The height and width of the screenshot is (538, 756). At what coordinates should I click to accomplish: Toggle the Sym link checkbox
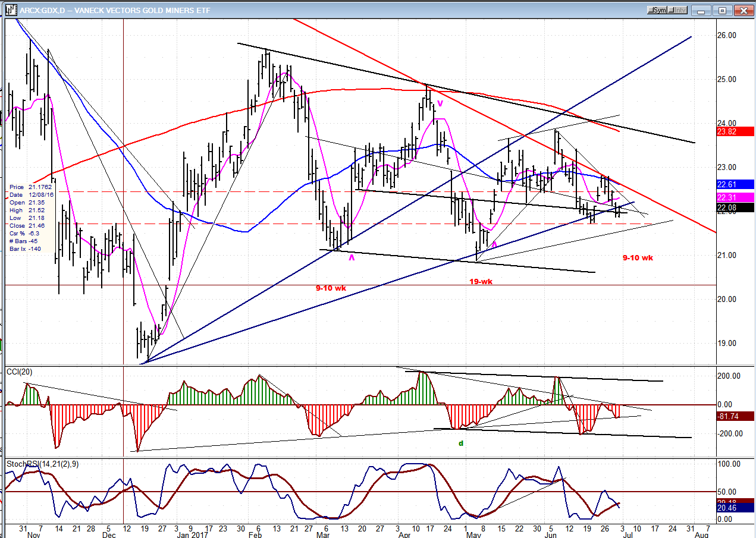[658, 10]
